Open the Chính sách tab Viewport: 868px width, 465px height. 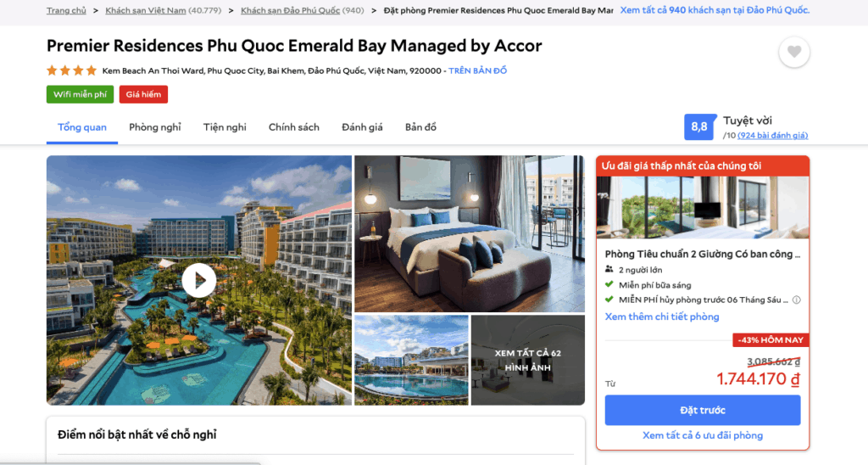point(294,127)
